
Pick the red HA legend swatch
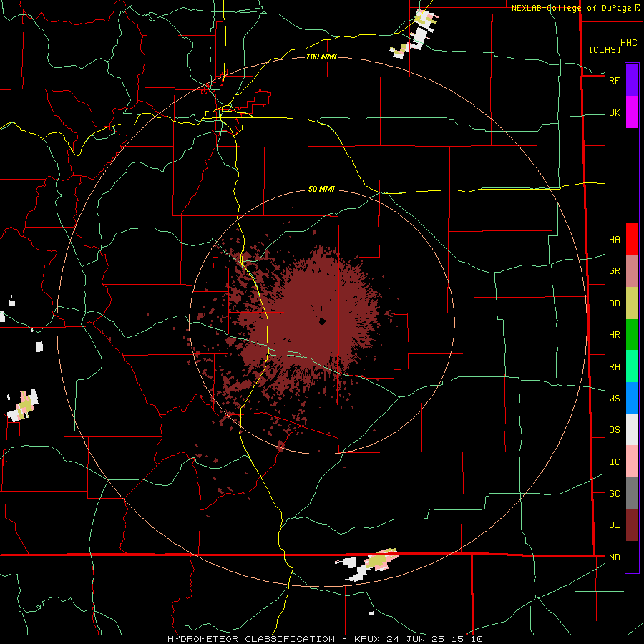point(632,239)
